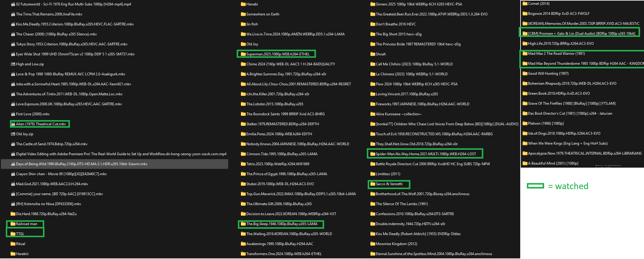Select the Akira Kurosawa ~collection~ folder icon
644x259 pixels.
(x=373, y=114)
